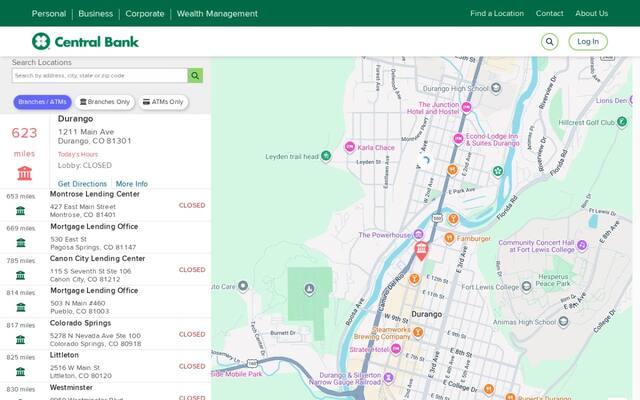
Task: Select the Colorado Springs listing
Action: pyautogui.click(x=105, y=334)
